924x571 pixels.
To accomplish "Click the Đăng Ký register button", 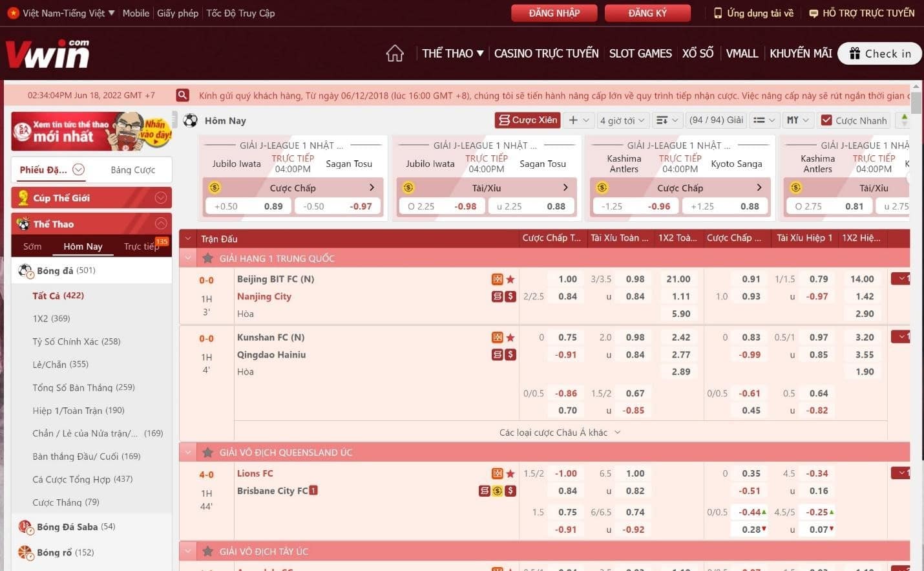I will tap(647, 13).
